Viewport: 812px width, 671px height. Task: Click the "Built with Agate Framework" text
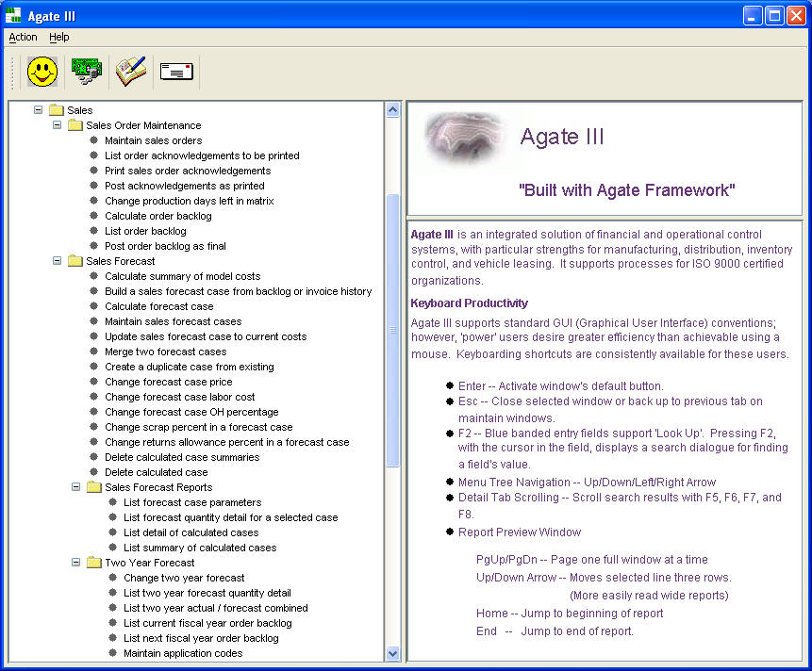626,189
